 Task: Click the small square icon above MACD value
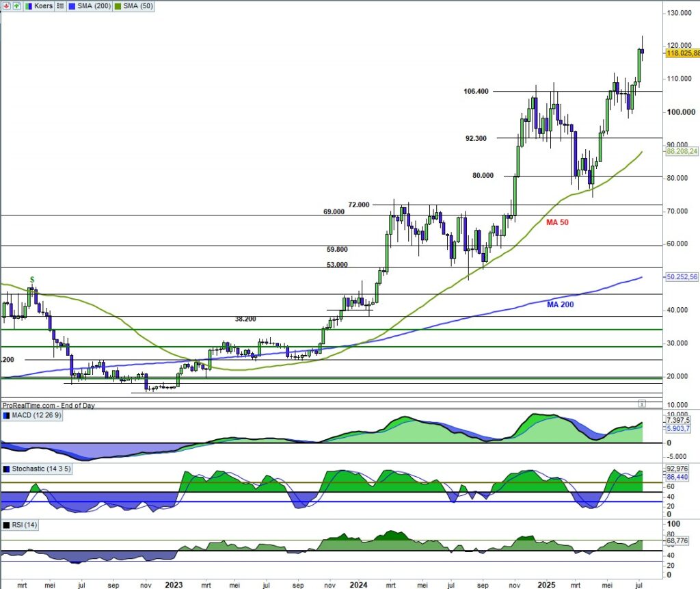tap(641, 403)
